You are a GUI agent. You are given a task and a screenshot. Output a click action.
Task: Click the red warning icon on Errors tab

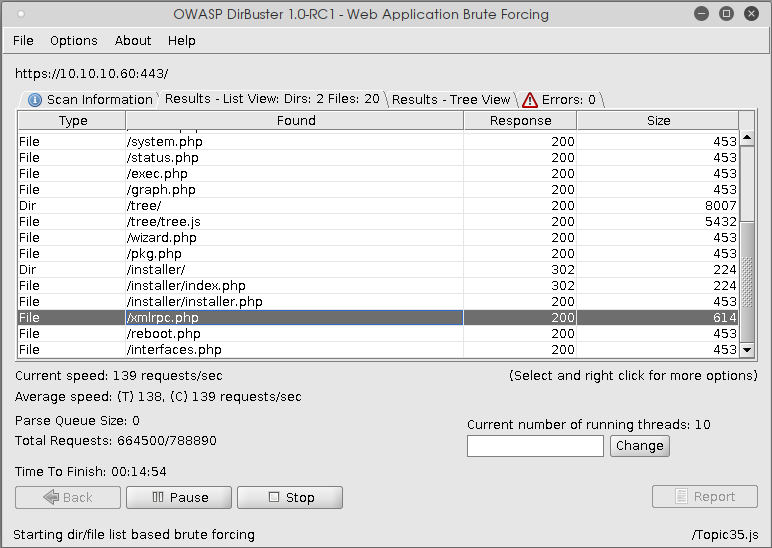pos(530,100)
